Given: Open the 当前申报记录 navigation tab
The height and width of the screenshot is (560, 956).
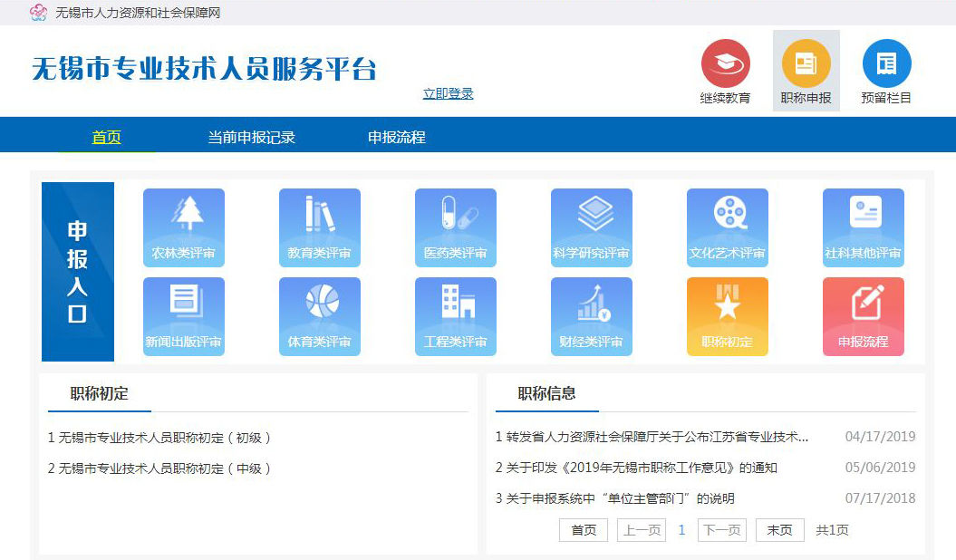Looking at the screenshot, I should coord(251,137).
